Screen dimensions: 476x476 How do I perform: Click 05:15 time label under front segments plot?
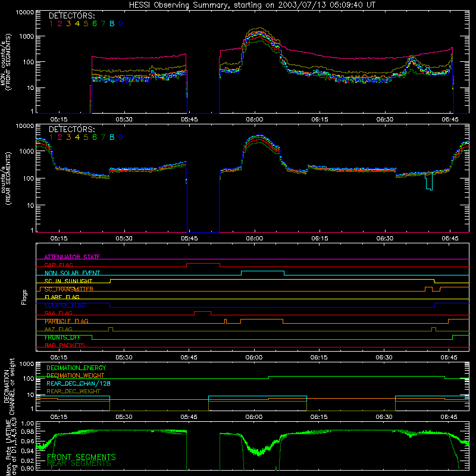coord(59,120)
